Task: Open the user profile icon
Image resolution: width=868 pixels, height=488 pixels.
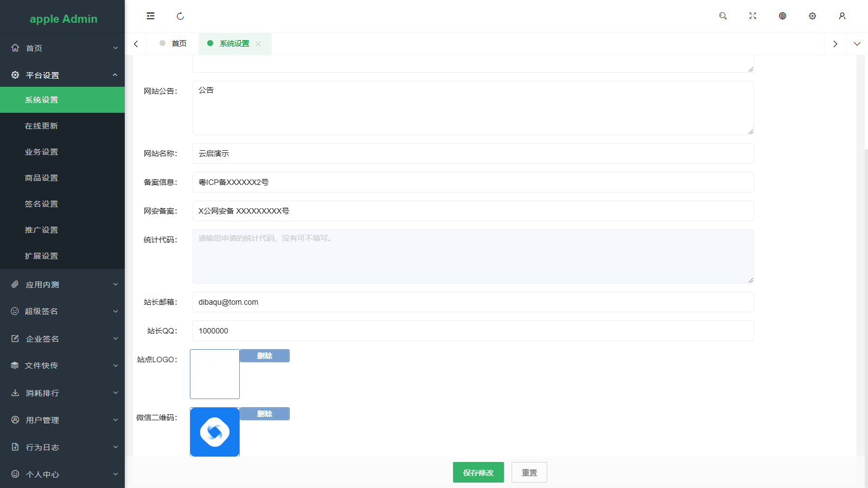Action: (x=842, y=16)
